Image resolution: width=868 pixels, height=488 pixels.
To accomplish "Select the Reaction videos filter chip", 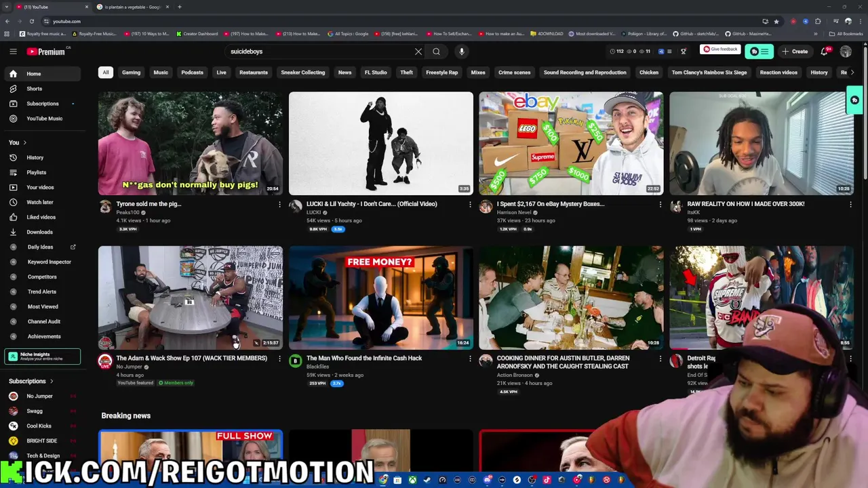I will coord(778,73).
